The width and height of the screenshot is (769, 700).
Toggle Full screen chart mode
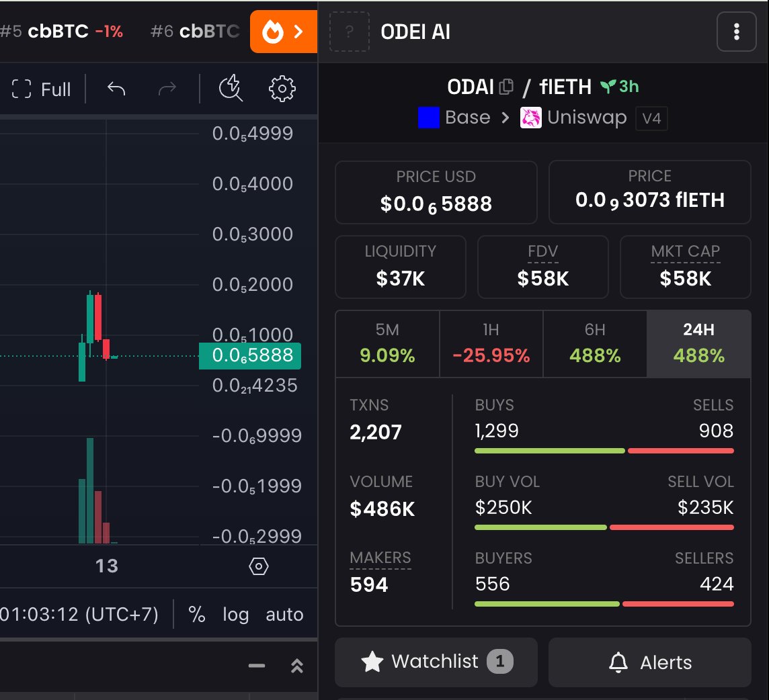(x=42, y=89)
